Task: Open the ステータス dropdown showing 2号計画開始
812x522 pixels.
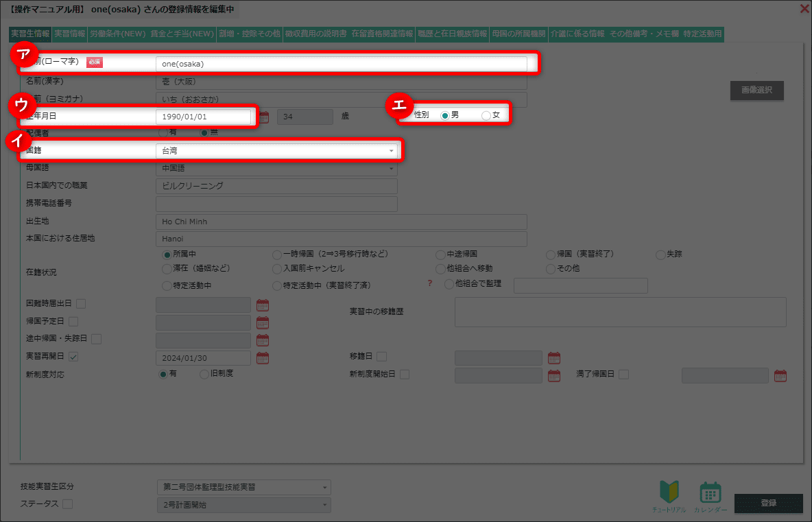Action: click(244, 505)
